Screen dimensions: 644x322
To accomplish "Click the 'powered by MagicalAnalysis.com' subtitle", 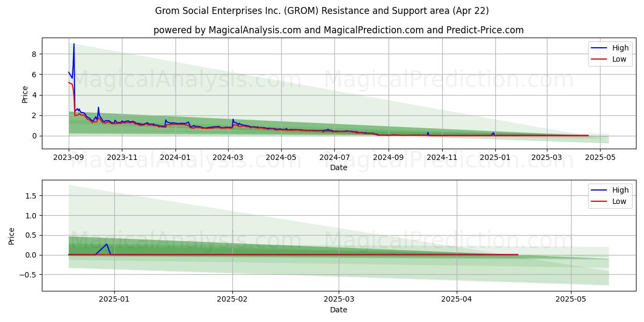I will tap(339, 30).
